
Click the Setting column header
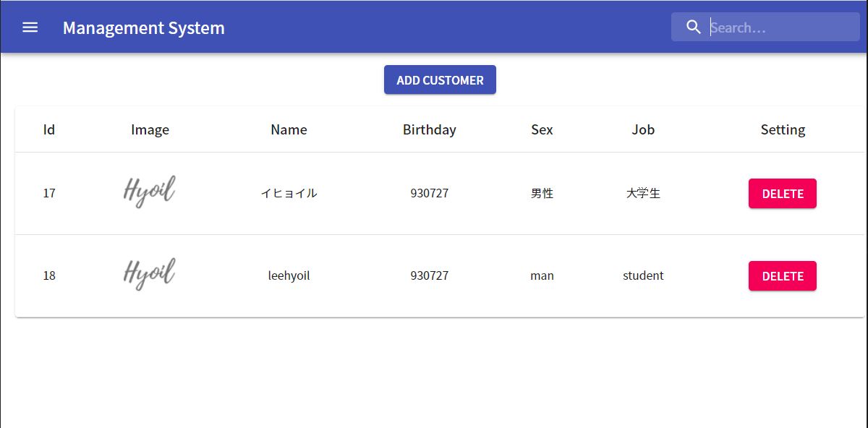click(x=783, y=129)
